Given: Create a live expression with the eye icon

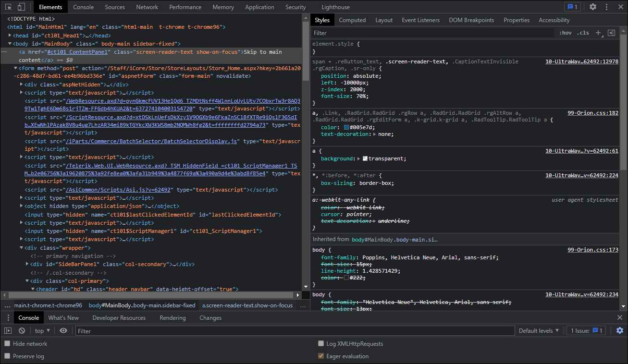Looking at the screenshot, I should pyautogui.click(x=62, y=330).
